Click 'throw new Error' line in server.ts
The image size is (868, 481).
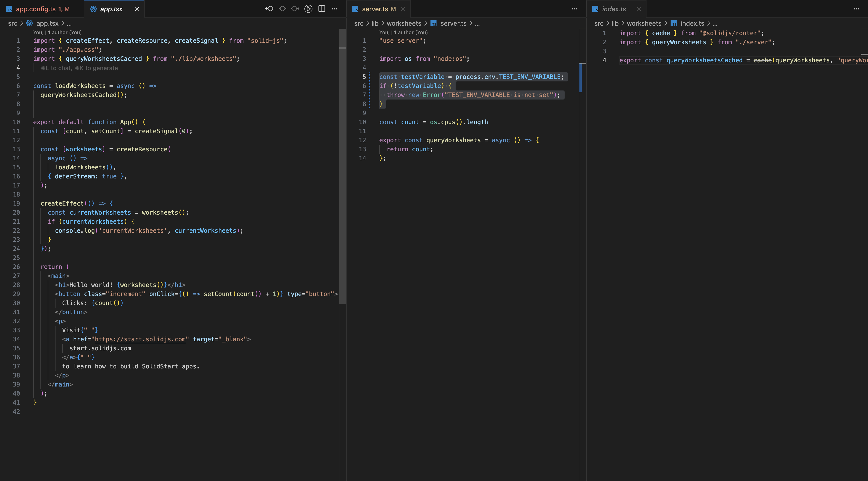tap(473, 95)
